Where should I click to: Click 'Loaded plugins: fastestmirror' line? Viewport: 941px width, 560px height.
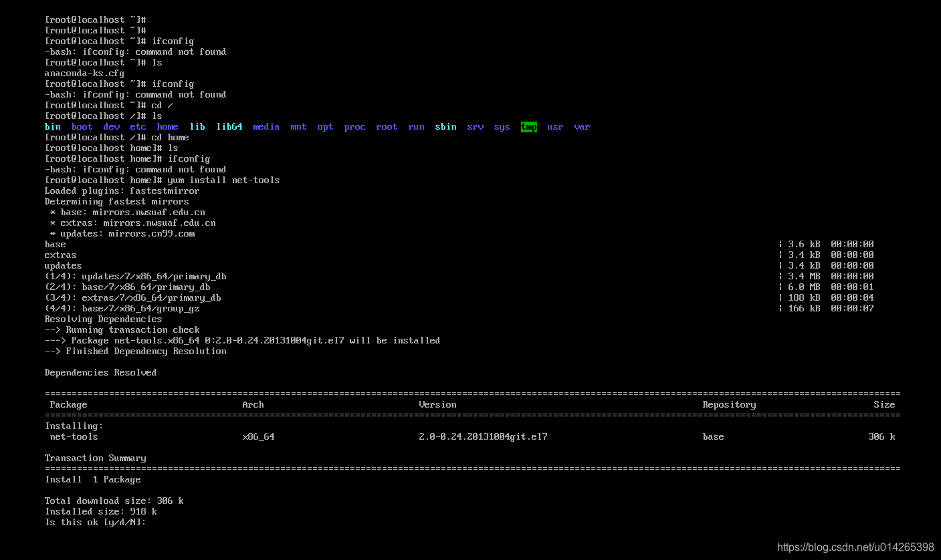[122, 191]
